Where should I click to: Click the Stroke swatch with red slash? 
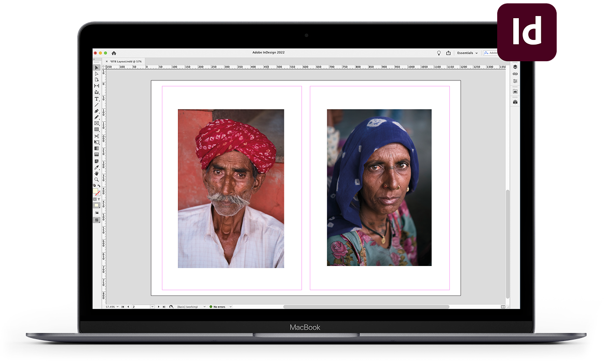tap(98, 193)
